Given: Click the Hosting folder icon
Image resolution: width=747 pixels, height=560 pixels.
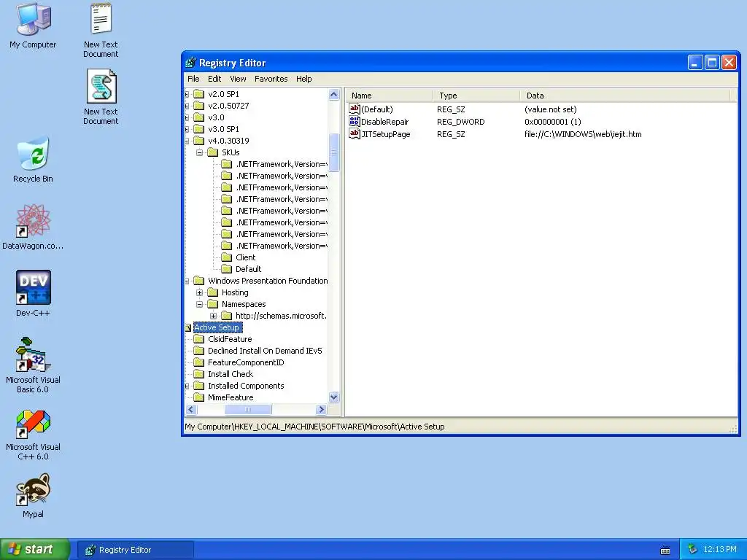Looking at the screenshot, I should (213, 292).
